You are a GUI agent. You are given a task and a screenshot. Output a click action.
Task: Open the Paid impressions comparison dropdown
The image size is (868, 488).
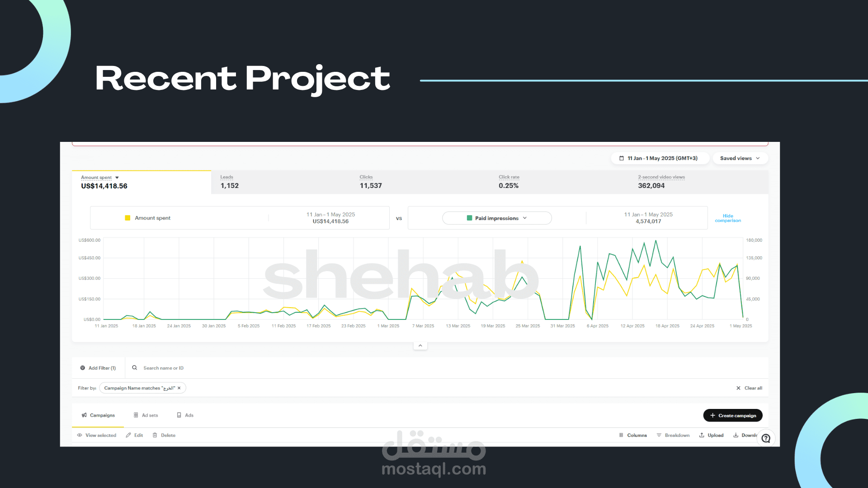coord(497,218)
